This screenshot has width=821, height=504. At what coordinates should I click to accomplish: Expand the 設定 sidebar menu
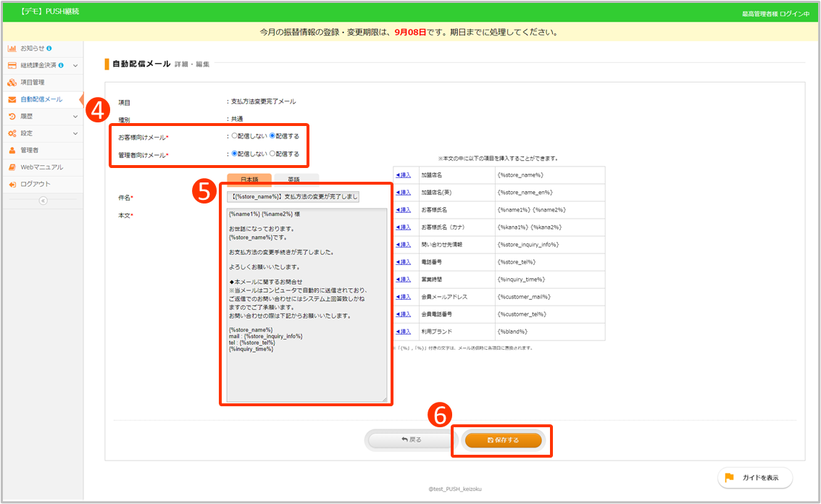point(75,133)
